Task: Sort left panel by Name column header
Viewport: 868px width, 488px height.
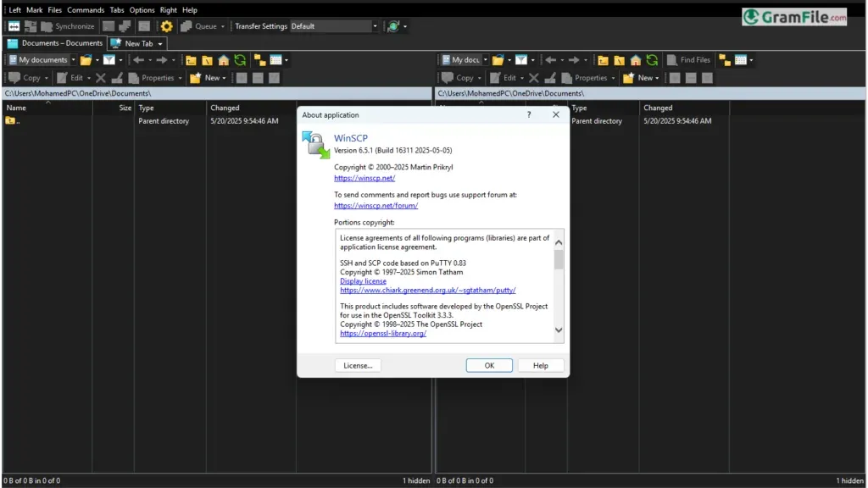Action: click(47, 108)
